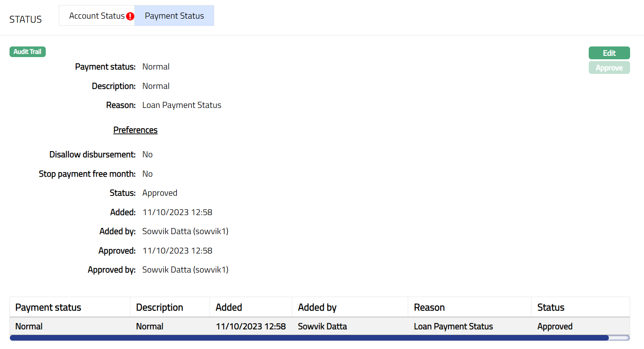Sort table by Added column header
The width and height of the screenshot is (644, 349).
tap(229, 307)
